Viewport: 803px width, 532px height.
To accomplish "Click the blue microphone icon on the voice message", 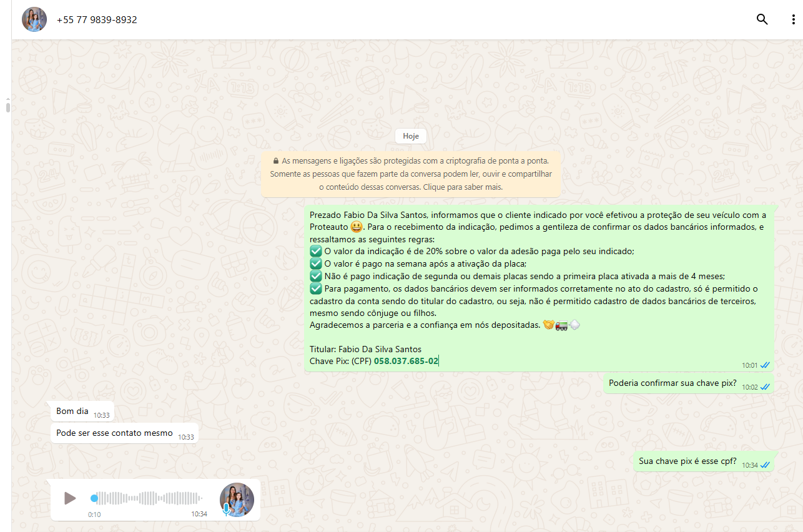I will tap(226, 510).
